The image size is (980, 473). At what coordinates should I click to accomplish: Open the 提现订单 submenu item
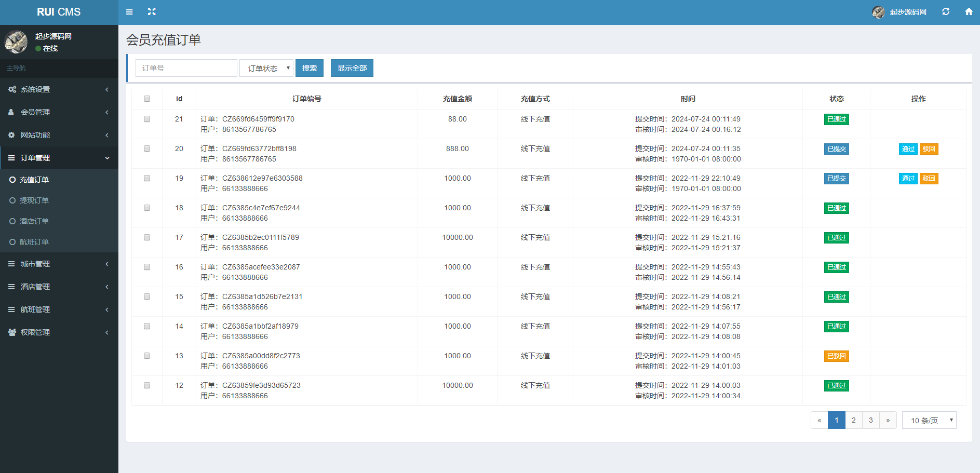(34, 200)
